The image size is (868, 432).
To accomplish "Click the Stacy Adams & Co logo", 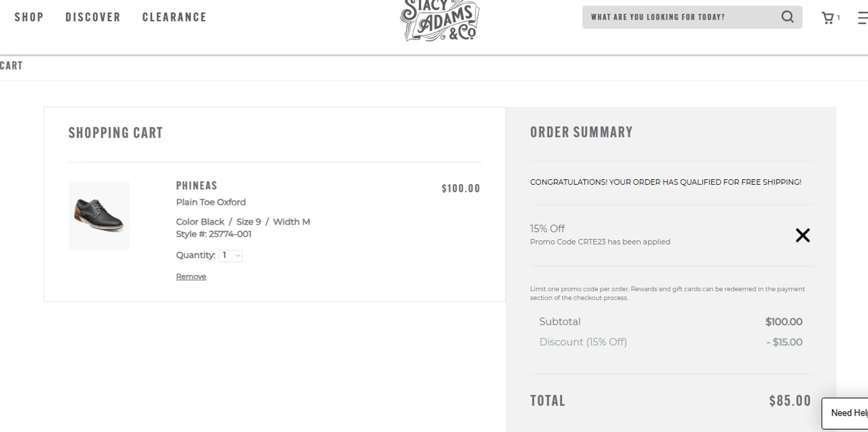I will pos(440,21).
